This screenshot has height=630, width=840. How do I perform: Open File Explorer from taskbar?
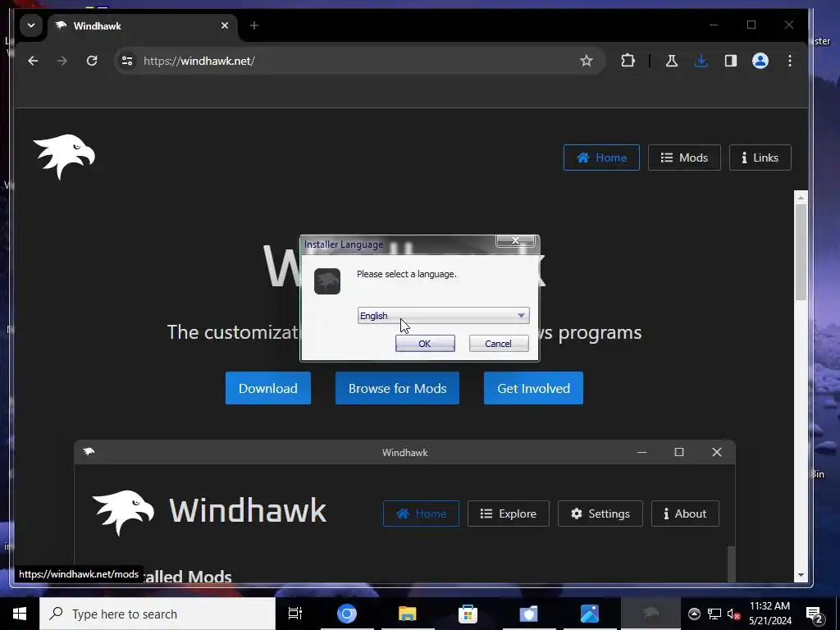pos(407,614)
